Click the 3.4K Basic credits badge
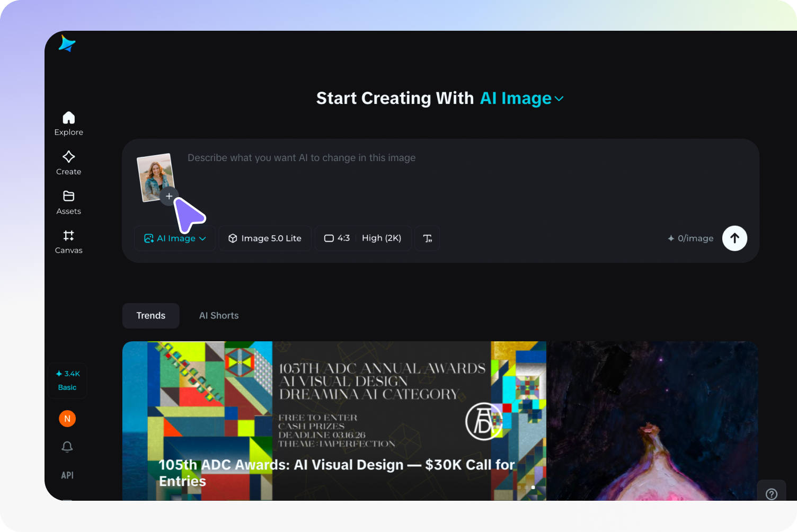Viewport: 797px width, 532px height. point(67,380)
